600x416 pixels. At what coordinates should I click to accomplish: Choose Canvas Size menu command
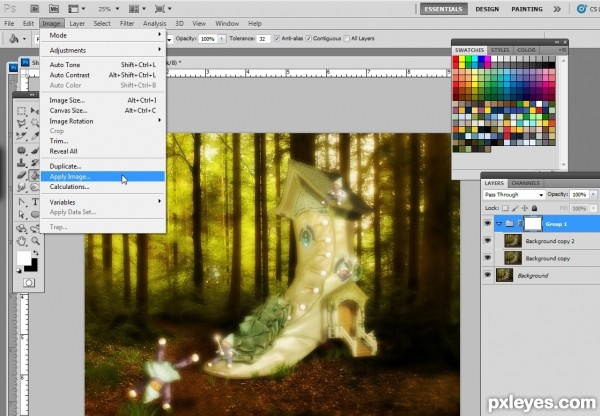[103, 111]
